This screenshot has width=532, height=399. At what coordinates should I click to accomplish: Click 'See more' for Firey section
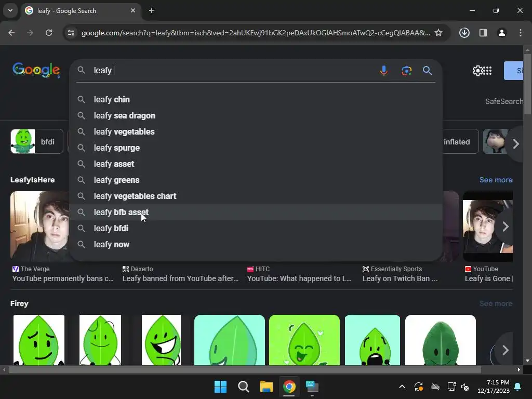tap(496, 303)
